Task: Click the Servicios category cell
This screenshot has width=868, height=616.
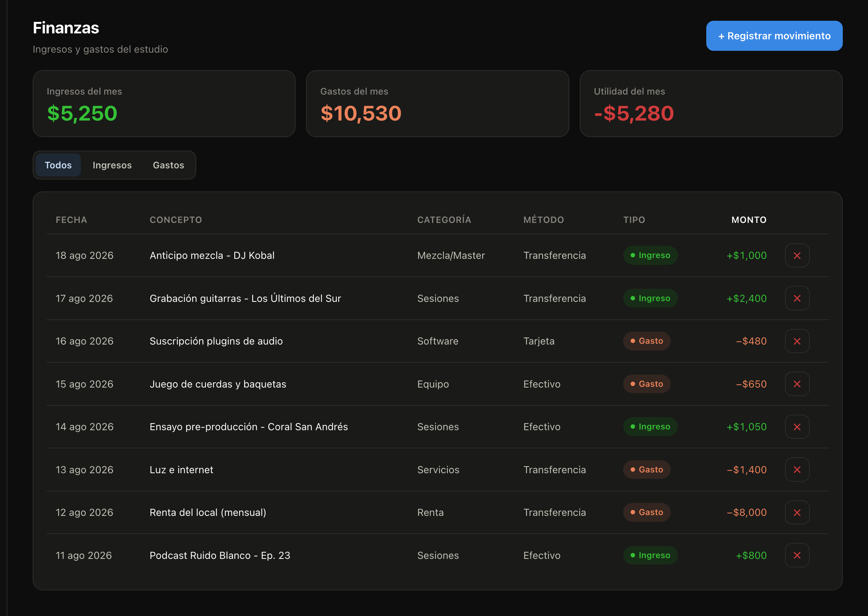Action: click(438, 470)
